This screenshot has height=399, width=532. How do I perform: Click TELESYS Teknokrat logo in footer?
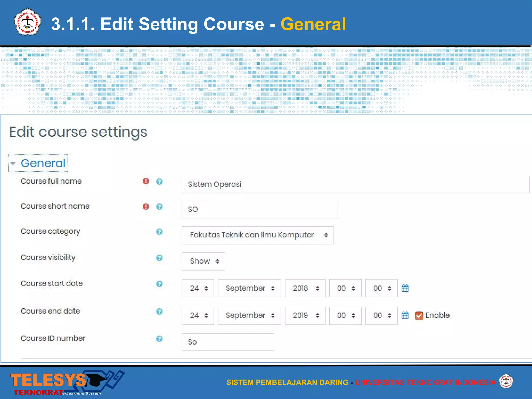tap(67, 383)
